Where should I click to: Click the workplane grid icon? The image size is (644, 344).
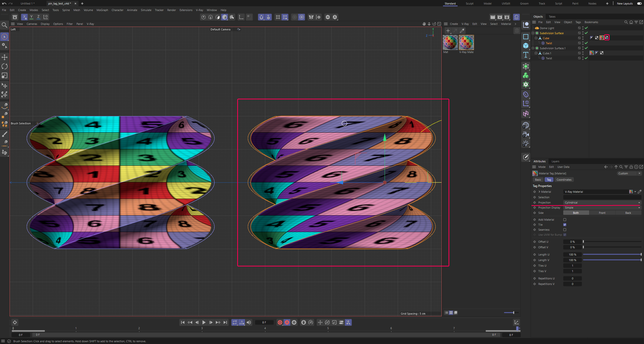point(278,17)
